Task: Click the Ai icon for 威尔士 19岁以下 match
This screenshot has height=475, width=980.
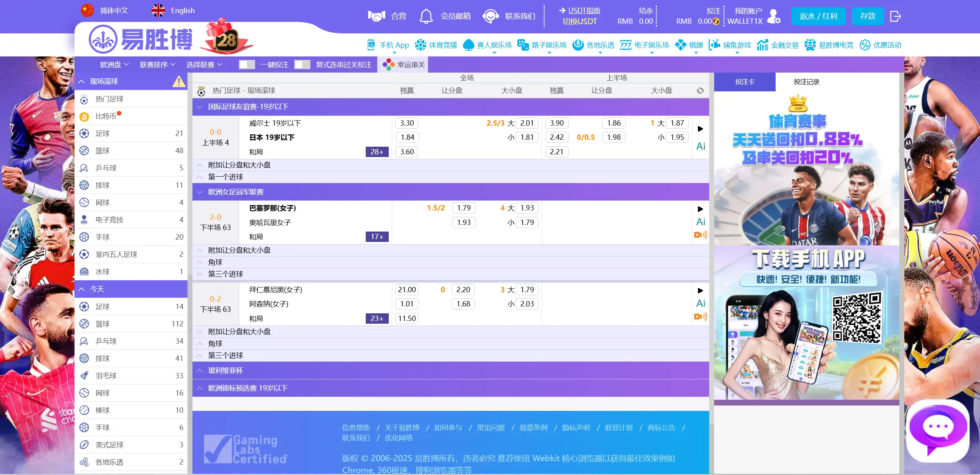Action: pos(700,146)
